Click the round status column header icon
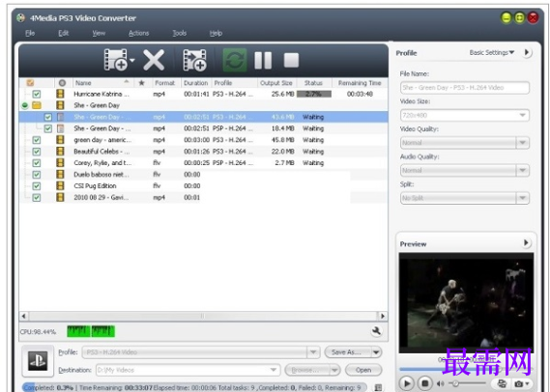 click(x=62, y=83)
